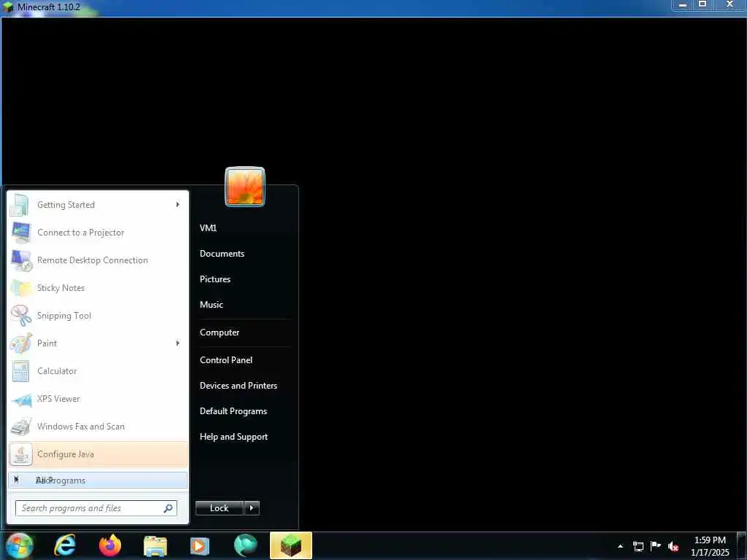Open XPS Viewer entry
The image size is (747, 560).
click(98, 399)
